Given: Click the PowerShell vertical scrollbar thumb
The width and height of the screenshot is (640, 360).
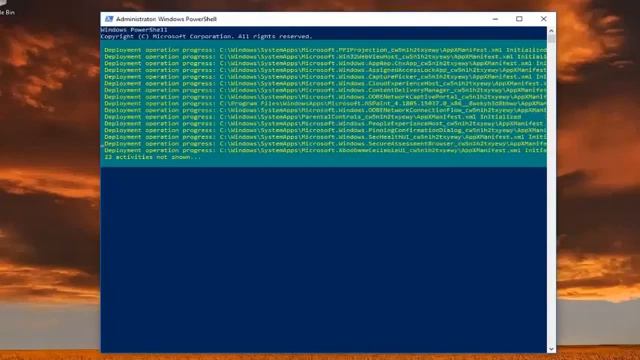Looking at the screenshot, I should pos(551,39).
